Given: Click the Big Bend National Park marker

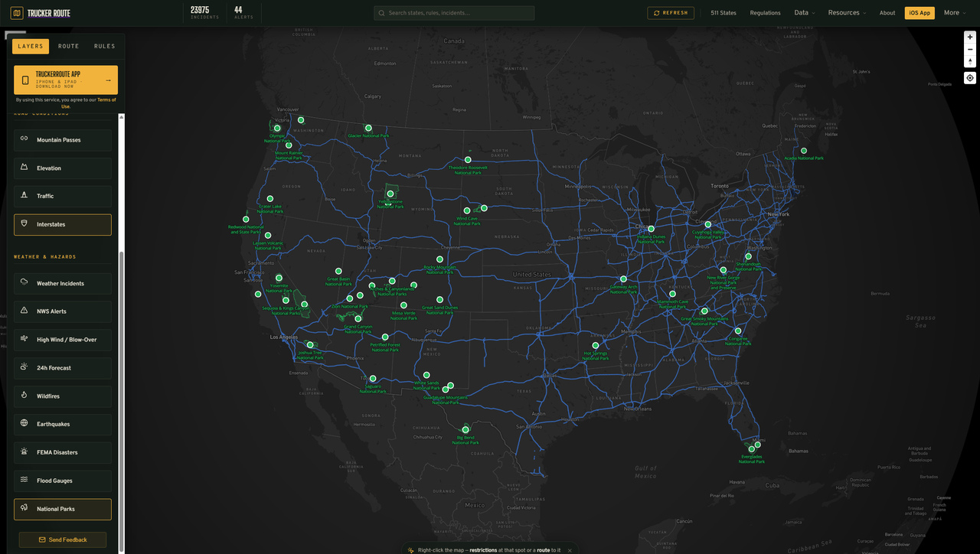Looking at the screenshot, I should tap(465, 430).
